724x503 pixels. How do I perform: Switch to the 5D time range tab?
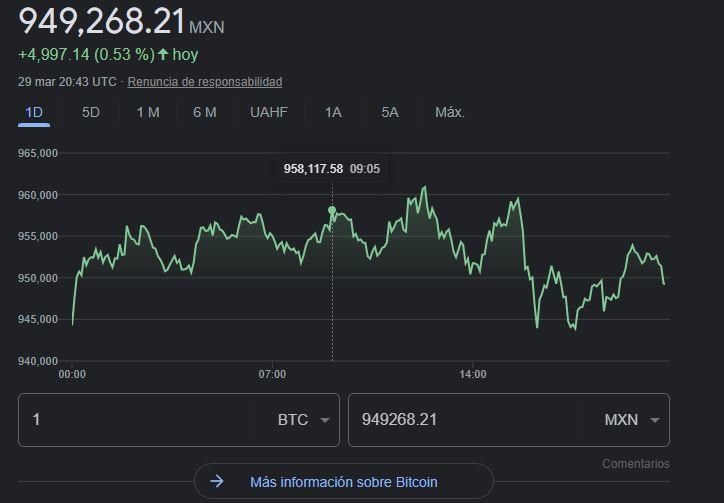[x=90, y=112]
